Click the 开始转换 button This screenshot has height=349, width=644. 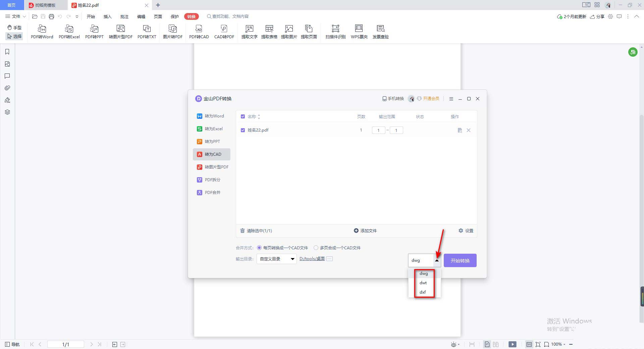pyautogui.click(x=460, y=260)
